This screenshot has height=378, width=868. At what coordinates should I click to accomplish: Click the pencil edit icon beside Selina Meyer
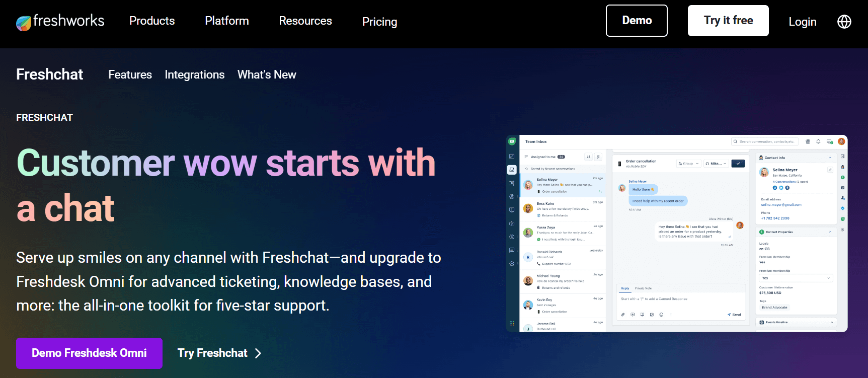[830, 170]
